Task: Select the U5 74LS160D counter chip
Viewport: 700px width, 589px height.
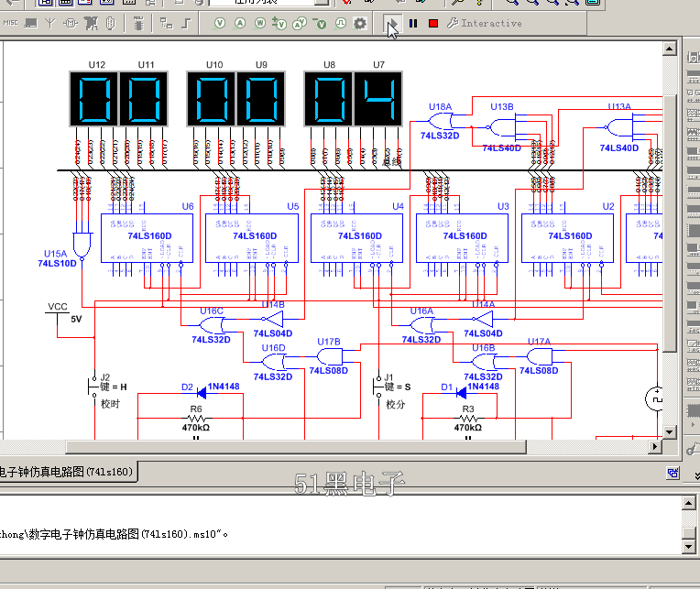Action: coord(252,238)
